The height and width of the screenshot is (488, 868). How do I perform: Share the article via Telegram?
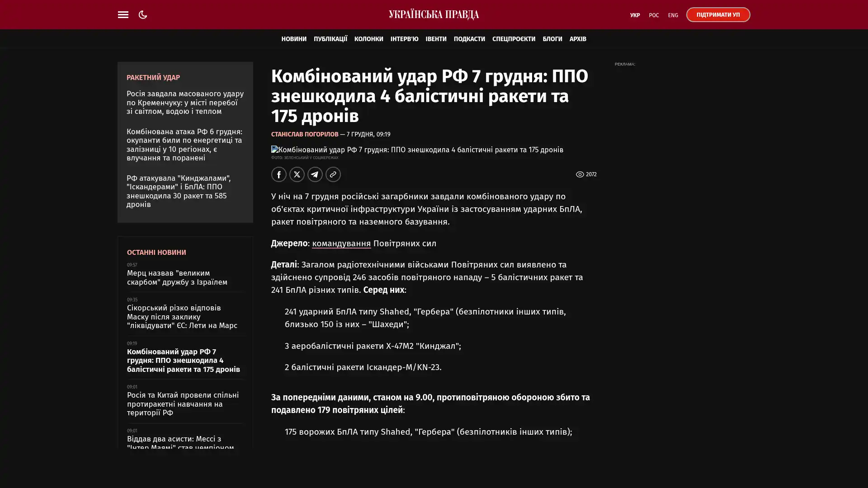315,174
